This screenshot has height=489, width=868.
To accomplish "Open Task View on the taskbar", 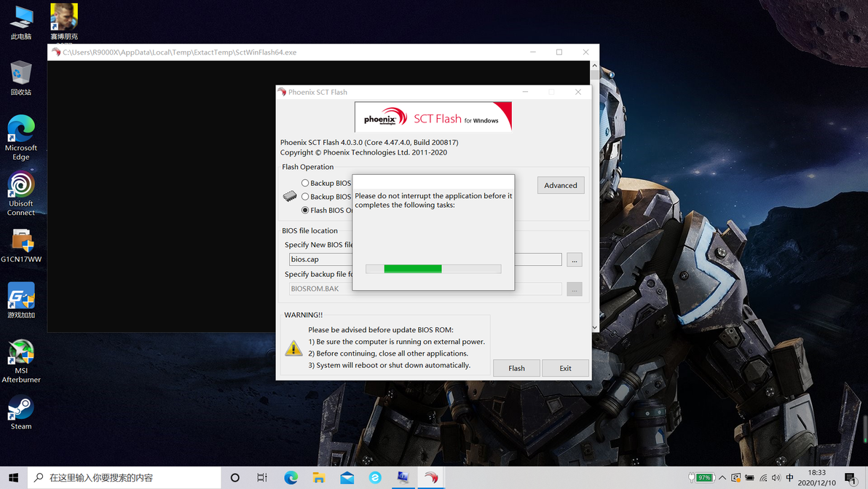I will (x=262, y=477).
